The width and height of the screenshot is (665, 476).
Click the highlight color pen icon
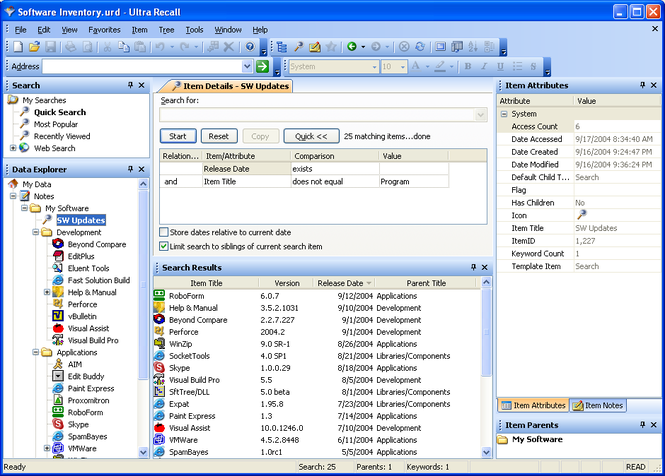pos(440,66)
